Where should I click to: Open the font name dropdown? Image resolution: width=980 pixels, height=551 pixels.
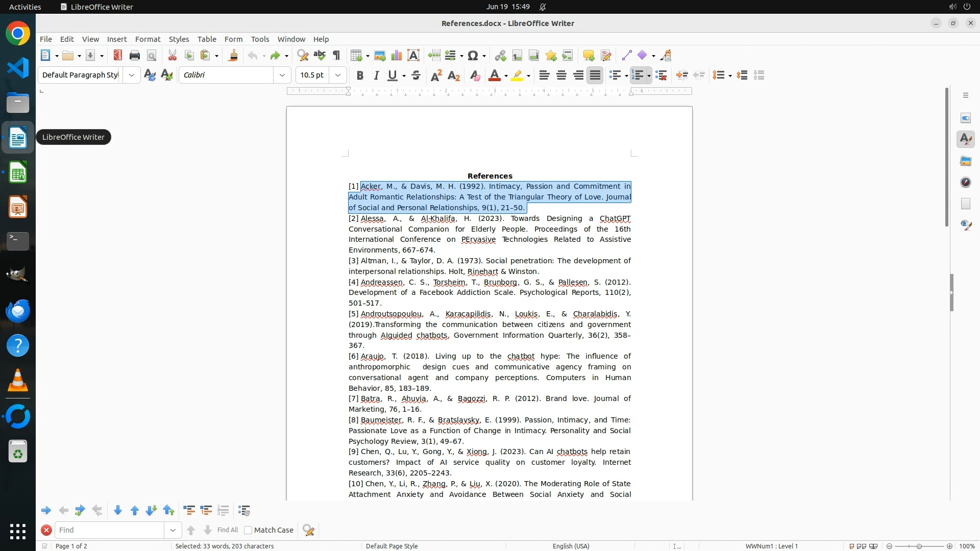(282, 75)
